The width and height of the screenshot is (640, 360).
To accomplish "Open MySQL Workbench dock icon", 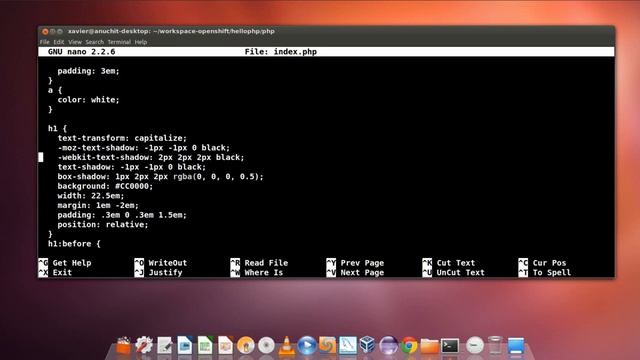I will 348,345.
